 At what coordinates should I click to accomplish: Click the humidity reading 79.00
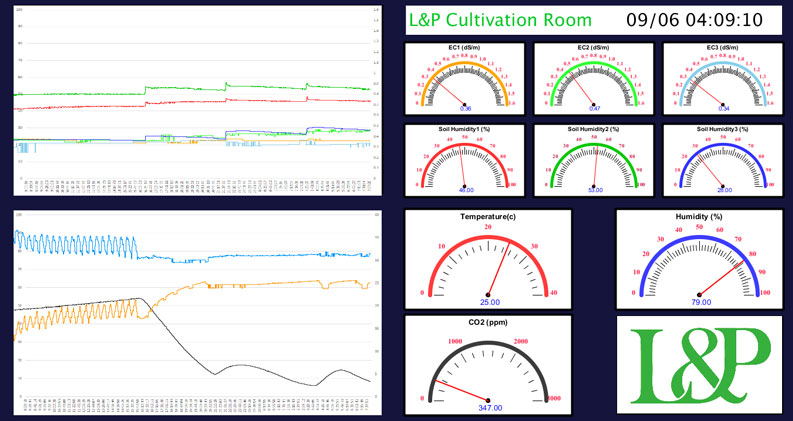(x=701, y=302)
